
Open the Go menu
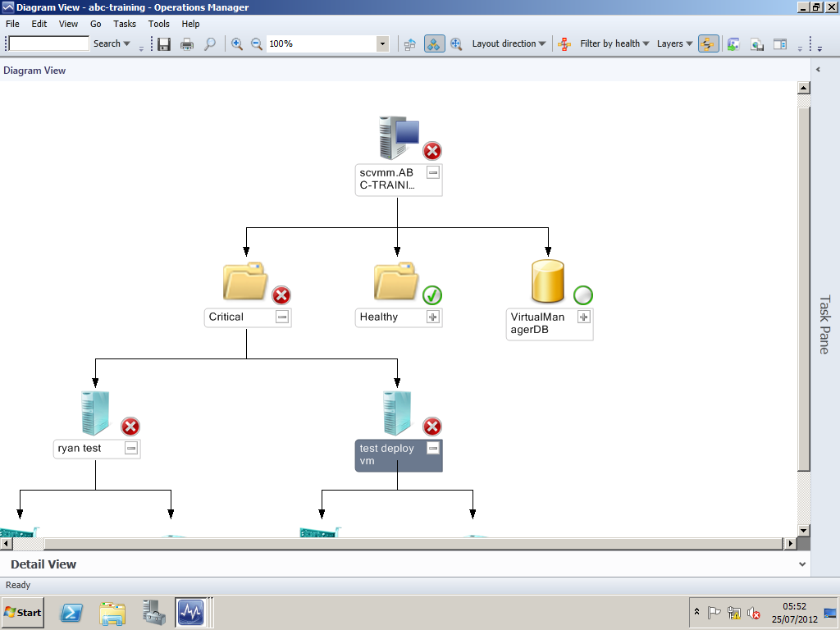95,24
